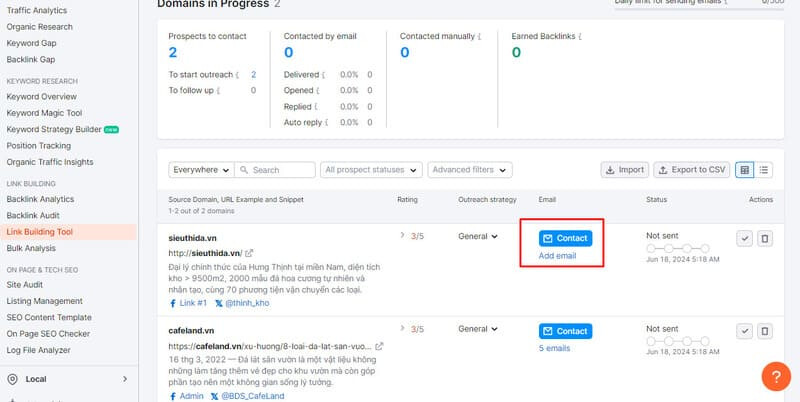Open Bulk Analysis in sidebar

tap(31, 248)
